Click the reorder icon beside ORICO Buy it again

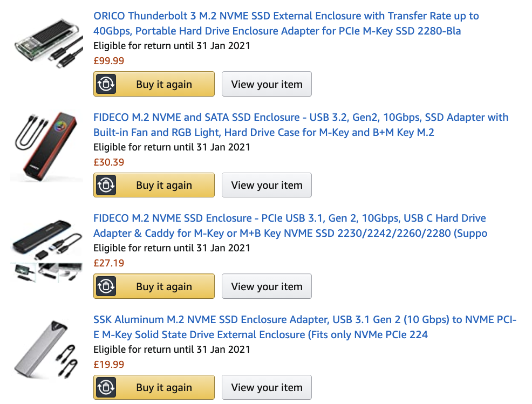[x=106, y=84]
